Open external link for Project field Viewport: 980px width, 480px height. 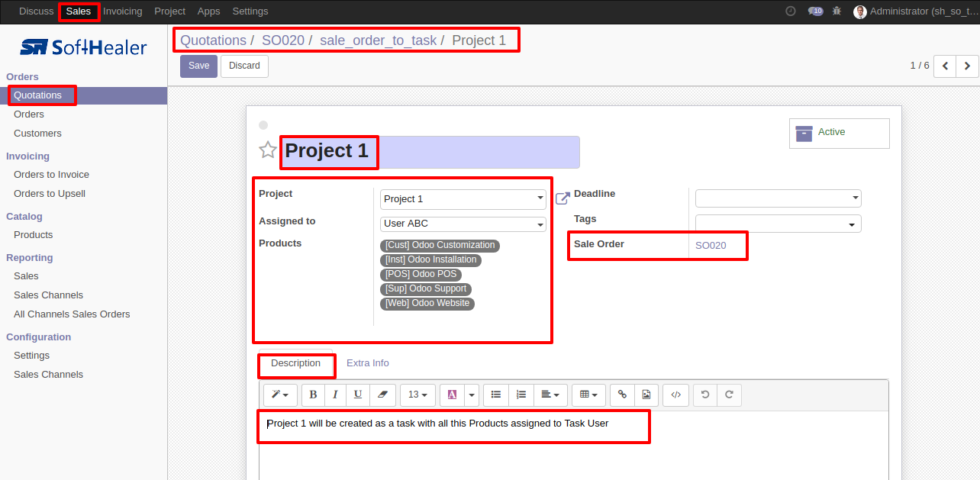(x=563, y=198)
